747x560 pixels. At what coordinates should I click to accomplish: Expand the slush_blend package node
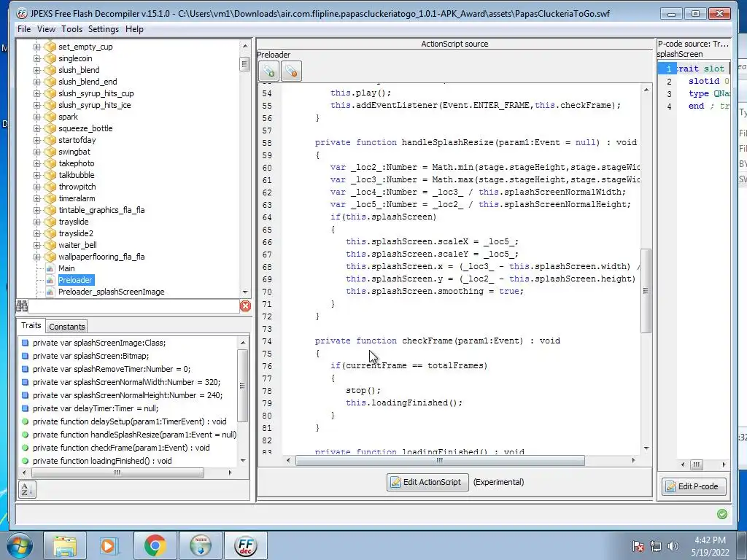tap(36, 70)
